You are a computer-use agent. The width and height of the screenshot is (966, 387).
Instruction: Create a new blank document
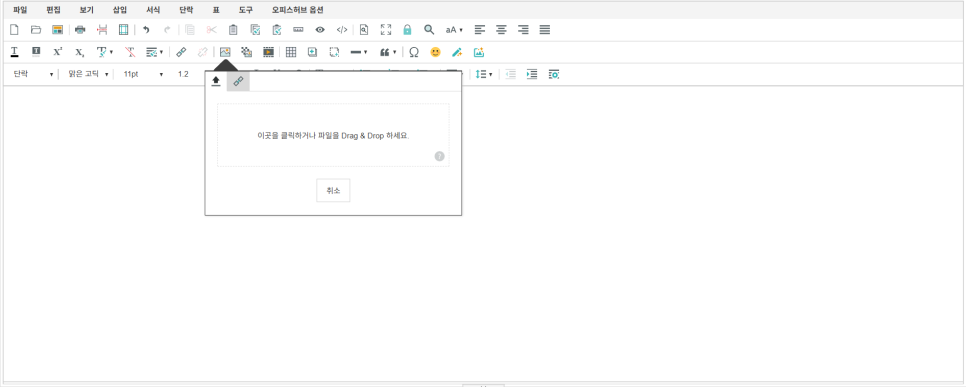(x=14, y=30)
